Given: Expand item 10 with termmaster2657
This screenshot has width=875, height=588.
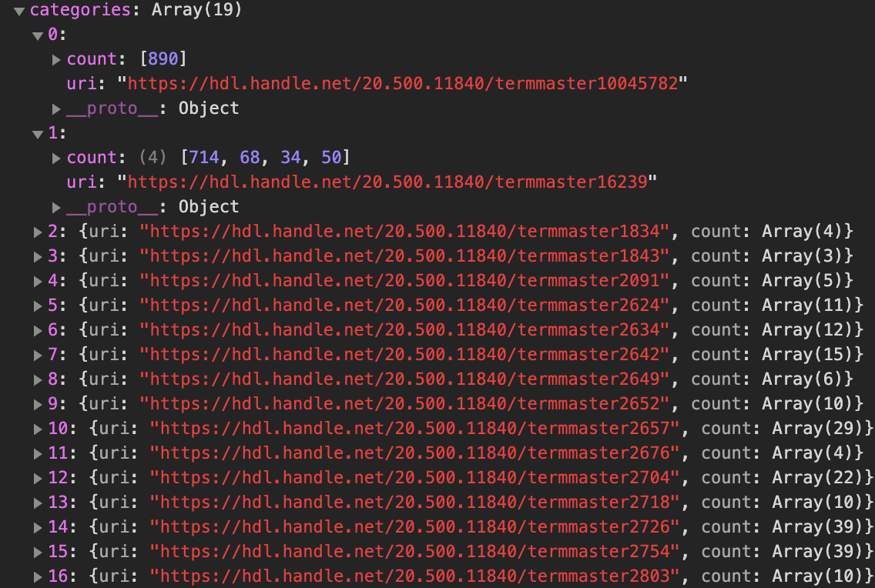Looking at the screenshot, I should [38, 429].
